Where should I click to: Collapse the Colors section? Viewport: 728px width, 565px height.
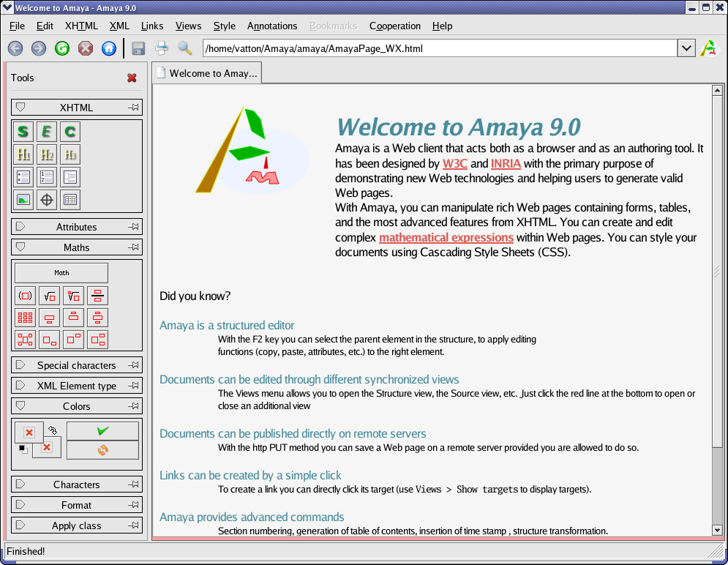20,405
